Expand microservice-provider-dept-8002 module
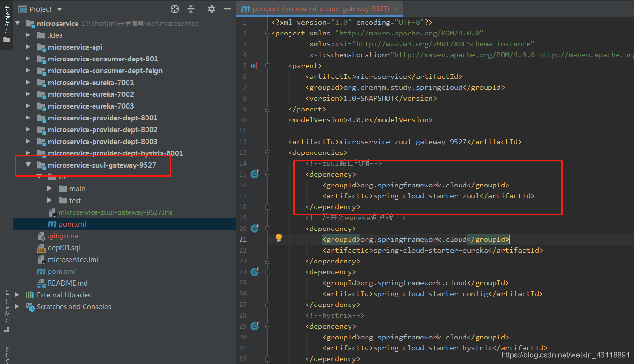 click(28, 130)
